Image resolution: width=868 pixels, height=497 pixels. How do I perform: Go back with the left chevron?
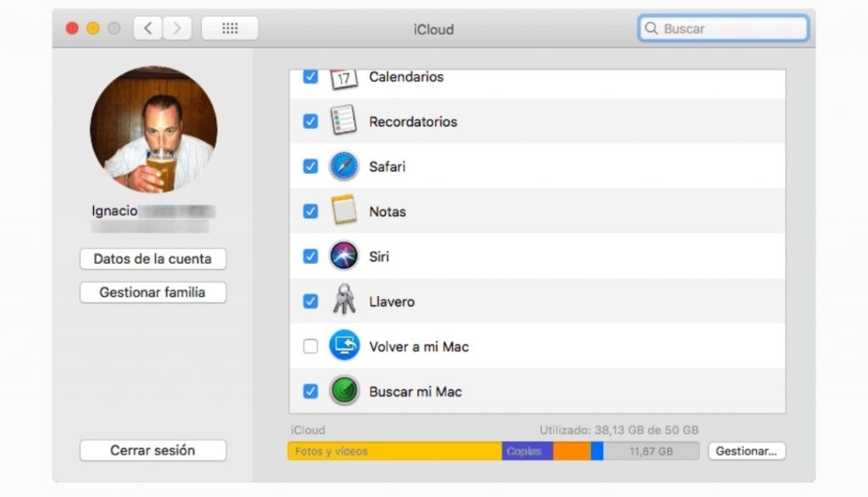tap(147, 28)
